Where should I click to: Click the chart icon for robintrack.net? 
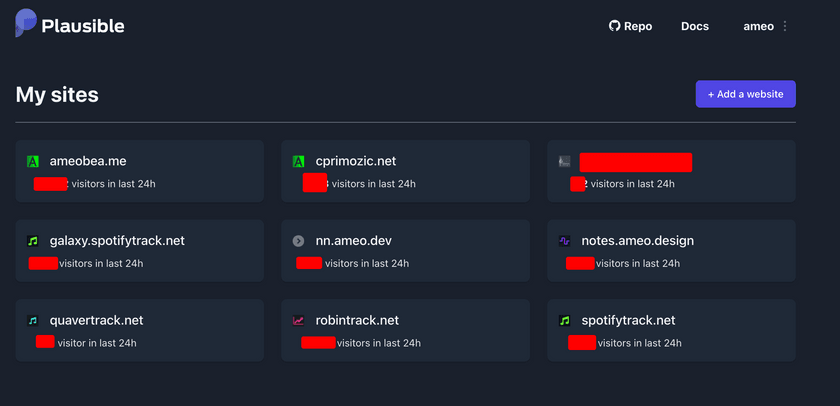point(298,321)
